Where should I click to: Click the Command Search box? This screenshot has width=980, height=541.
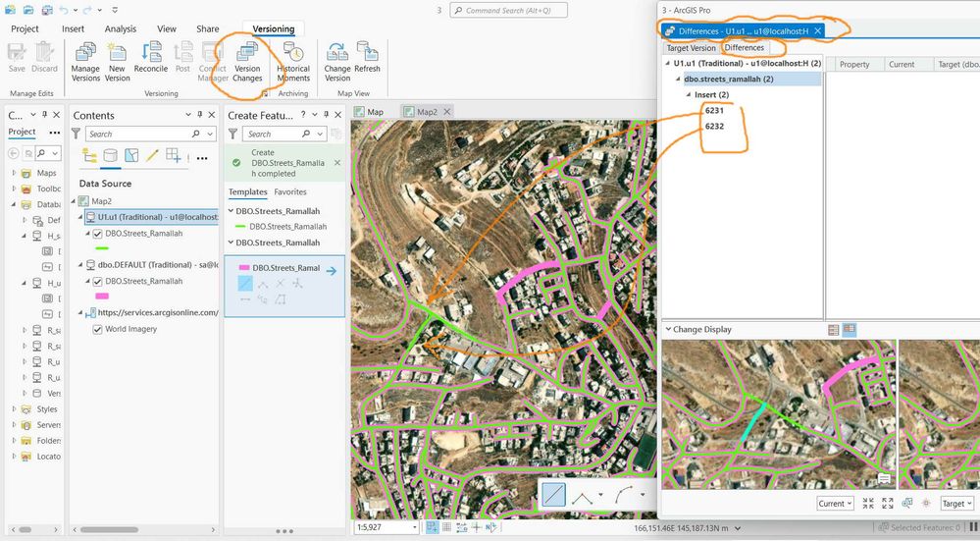coord(509,10)
